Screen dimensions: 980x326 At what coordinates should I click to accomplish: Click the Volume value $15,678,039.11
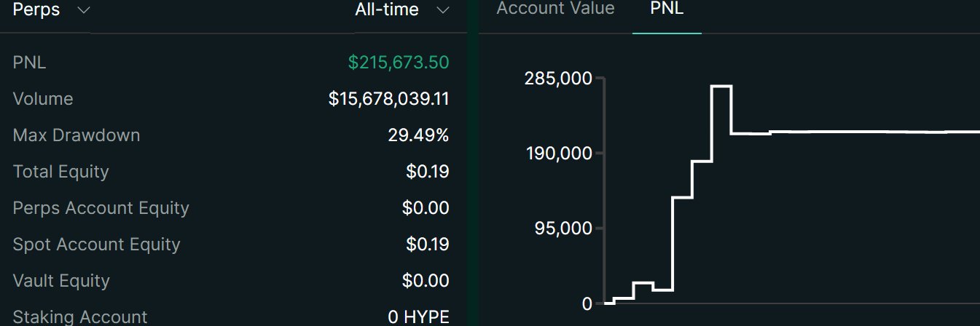(x=388, y=99)
